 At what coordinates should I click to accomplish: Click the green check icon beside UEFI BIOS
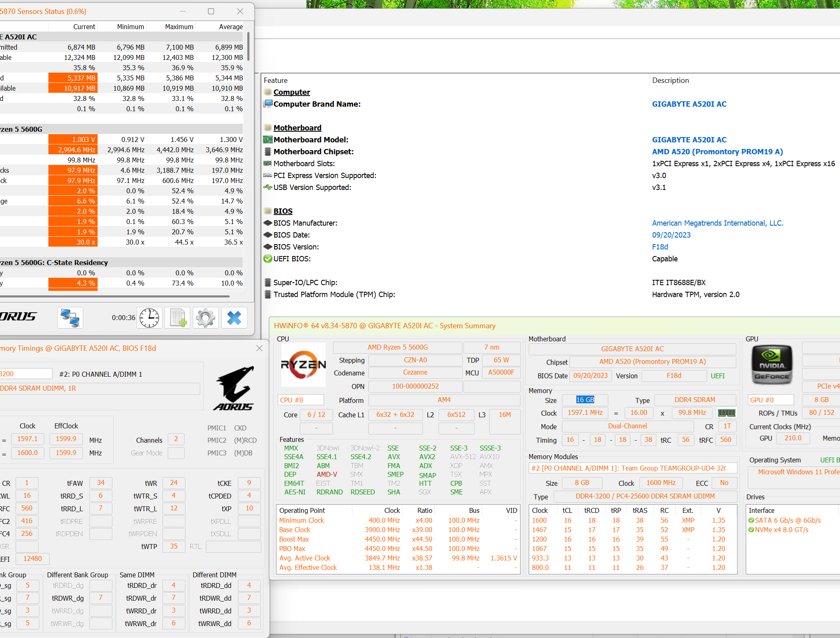(x=267, y=259)
